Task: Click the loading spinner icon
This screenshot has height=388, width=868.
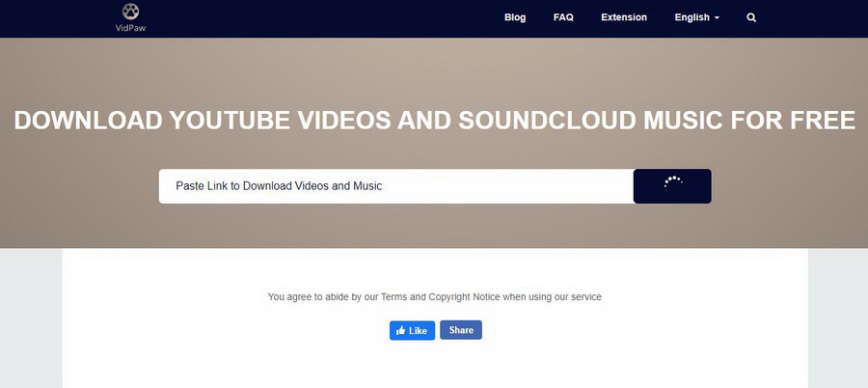Action: tap(672, 185)
